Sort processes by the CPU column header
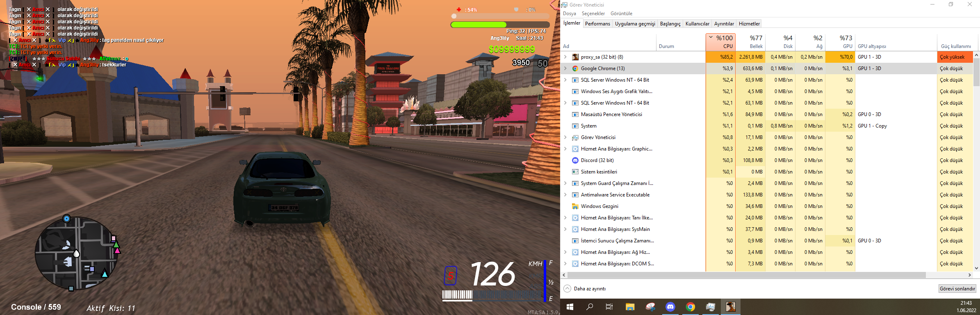This screenshot has height=315, width=980. point(720,42)
